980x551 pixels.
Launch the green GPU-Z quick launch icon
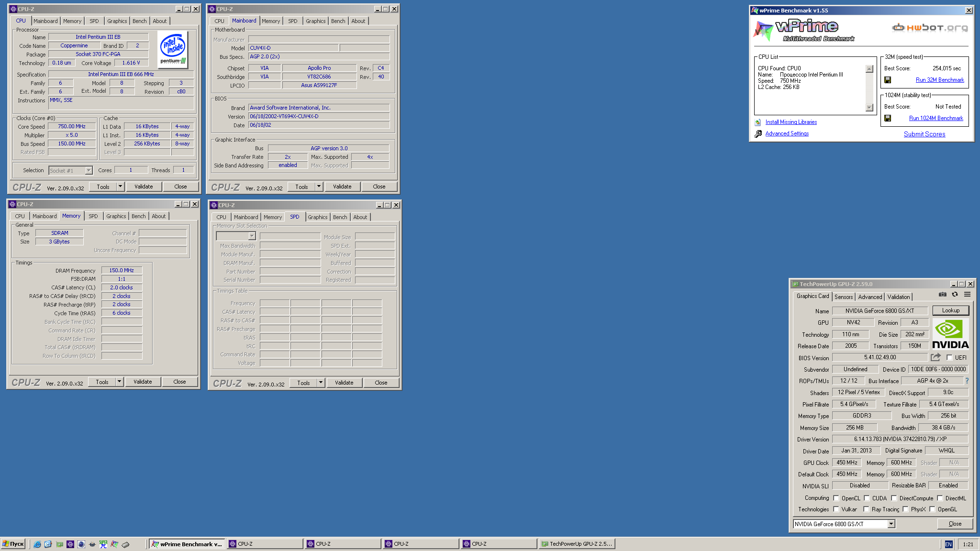click(x=59, y=544)
